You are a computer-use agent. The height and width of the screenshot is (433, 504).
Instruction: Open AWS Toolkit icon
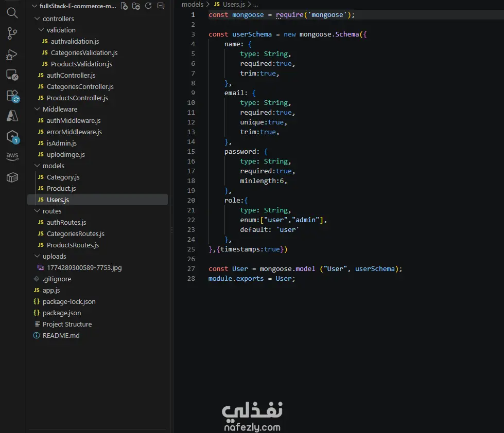pyautogui.click(x=12, y=157)
